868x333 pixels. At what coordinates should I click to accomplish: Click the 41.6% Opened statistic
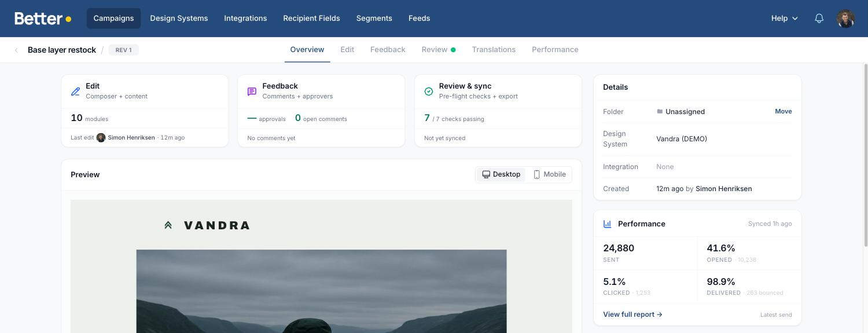click(x=731, y=253)
